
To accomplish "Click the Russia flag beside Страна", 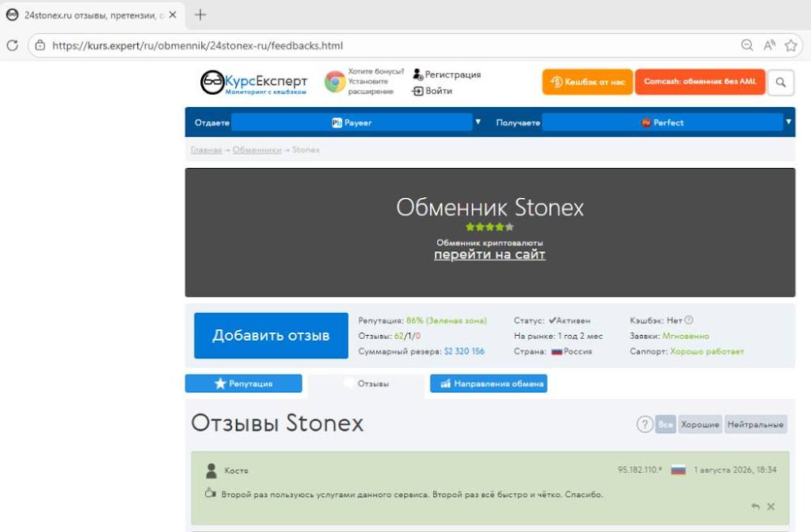I will 556,352.
